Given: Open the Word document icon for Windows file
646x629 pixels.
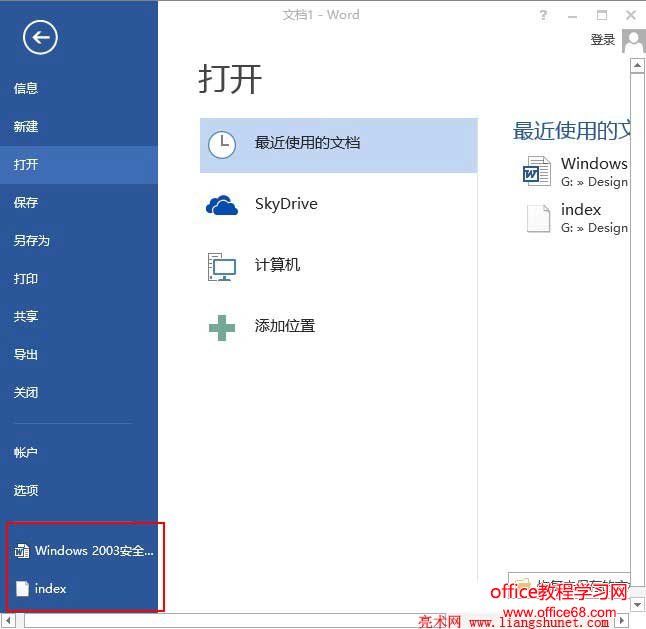Looking at the screenshot, I should coord(536,171).
